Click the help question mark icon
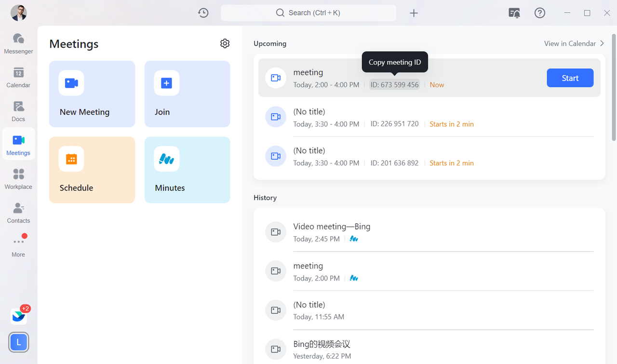Screen dimensions: 617x364 pyautogui.click(x=540, y=13)
